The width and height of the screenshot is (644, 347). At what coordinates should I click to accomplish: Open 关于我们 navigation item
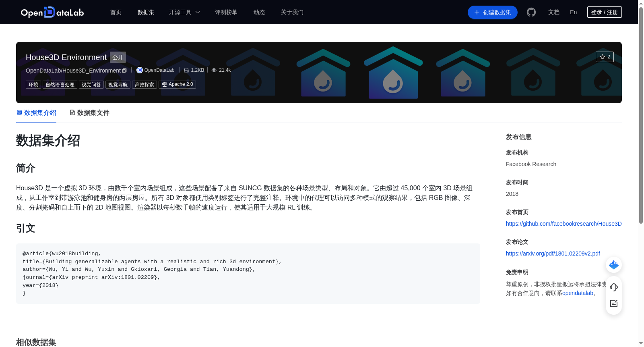click(292, 12)
